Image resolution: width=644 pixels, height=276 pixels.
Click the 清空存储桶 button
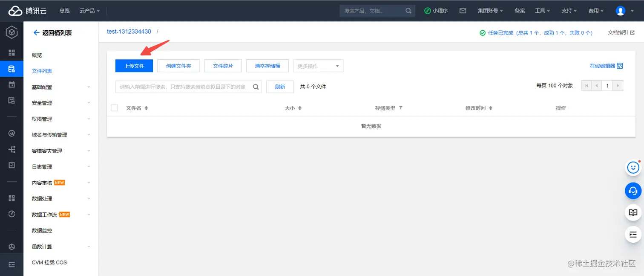click(267, 66)
